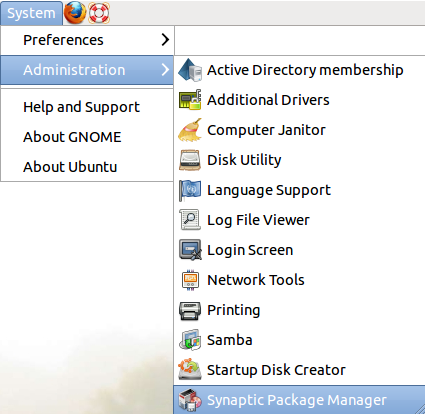
Task: Open Language Support settings
Action: coord(300,190)
